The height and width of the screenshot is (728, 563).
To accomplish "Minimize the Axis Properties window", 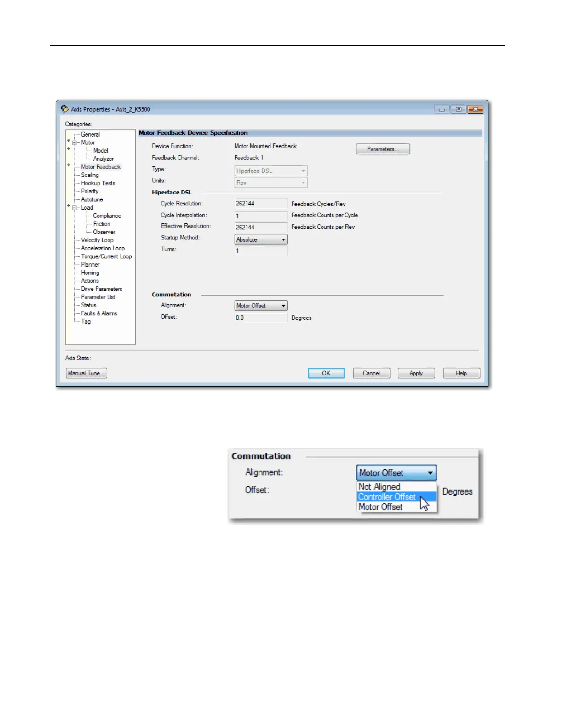I will (x=442, y=109).
